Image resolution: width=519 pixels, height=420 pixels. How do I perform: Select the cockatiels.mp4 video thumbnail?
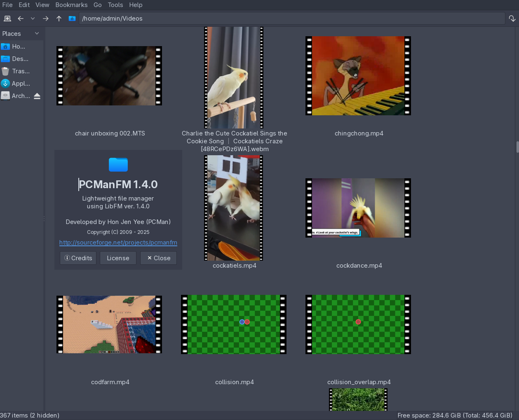pos(234,208)
